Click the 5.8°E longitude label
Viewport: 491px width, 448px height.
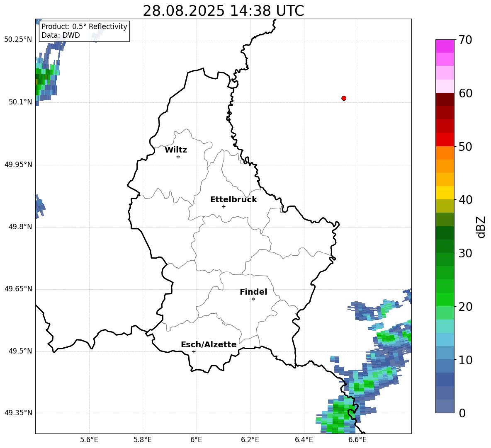tap(143, 440)
